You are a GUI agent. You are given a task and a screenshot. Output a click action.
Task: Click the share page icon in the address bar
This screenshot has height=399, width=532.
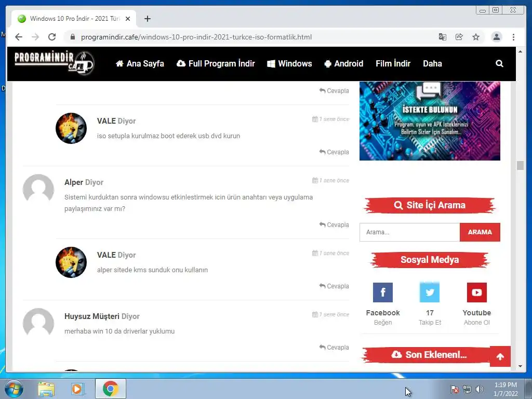459,37
